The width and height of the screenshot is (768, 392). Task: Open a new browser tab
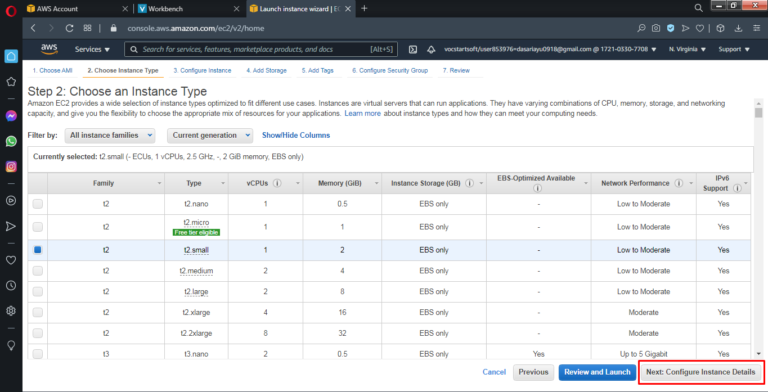tap(364, 8)
